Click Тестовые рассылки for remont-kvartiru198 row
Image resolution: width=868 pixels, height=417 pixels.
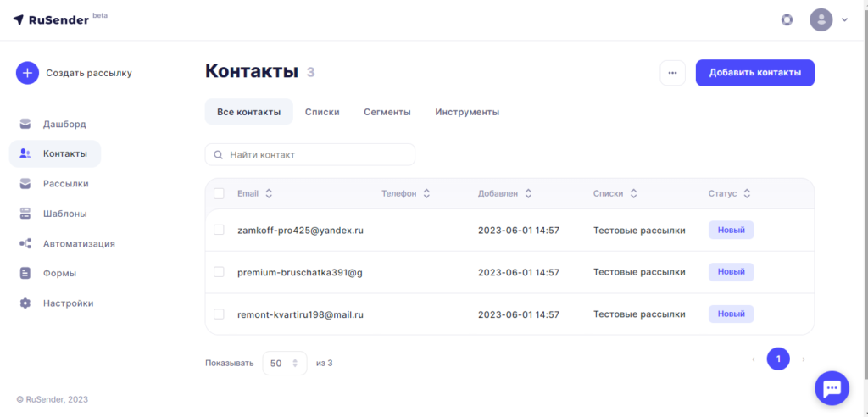[639, 314]
